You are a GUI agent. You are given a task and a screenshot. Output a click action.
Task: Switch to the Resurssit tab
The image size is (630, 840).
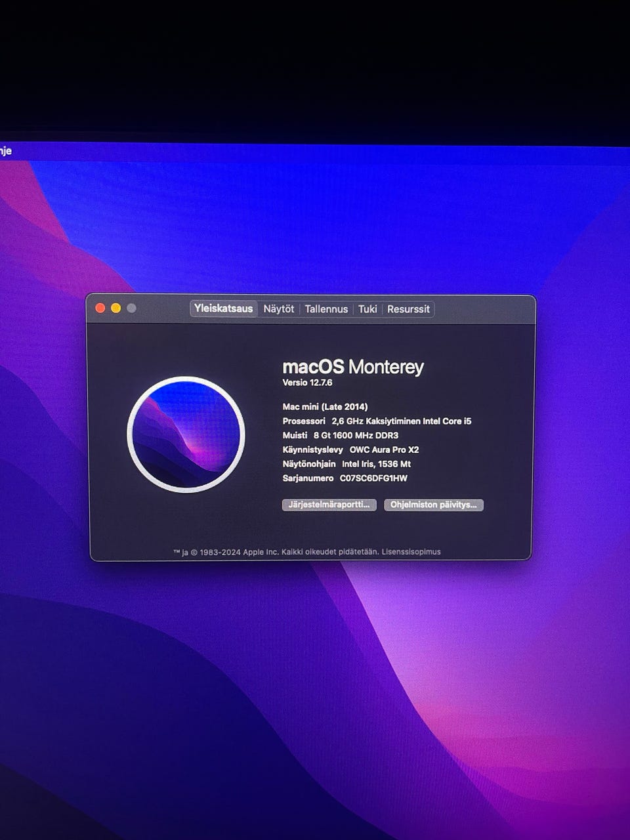(408, 309)
